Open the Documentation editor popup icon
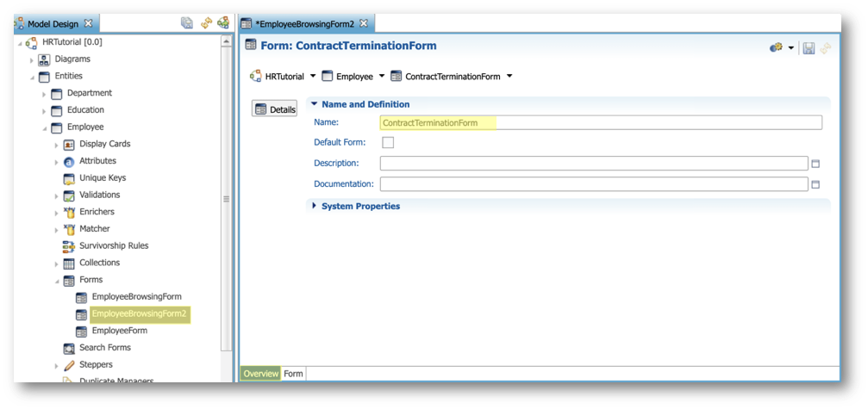Screen dimensions: 868x409 (x=815, y=184)
